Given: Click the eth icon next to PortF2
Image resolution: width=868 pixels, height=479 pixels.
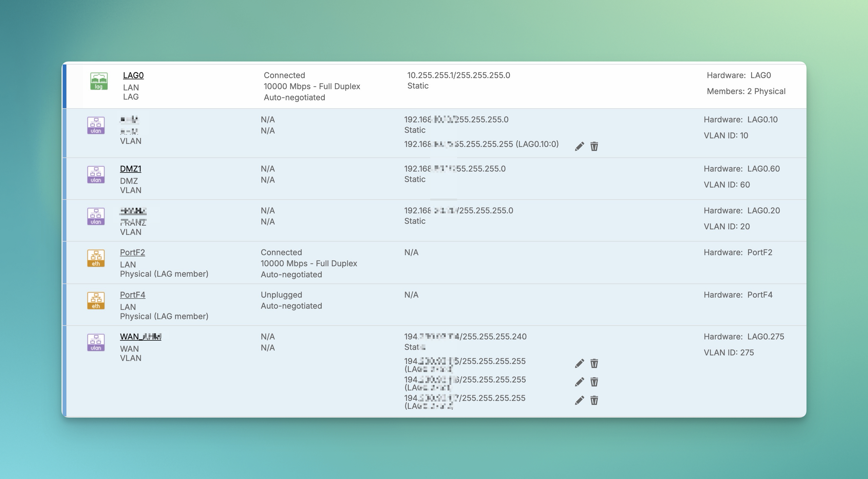Looking at the screenshot, I should pos(96,258).
